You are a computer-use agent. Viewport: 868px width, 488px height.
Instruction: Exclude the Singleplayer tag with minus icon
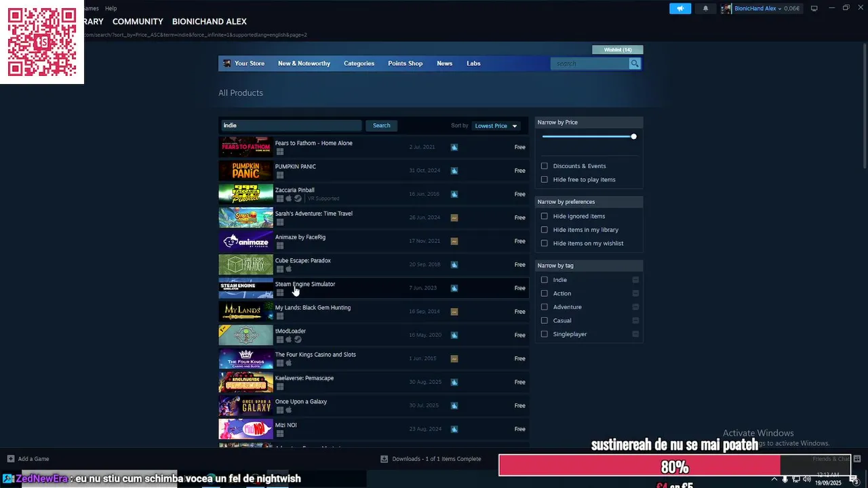(x=635, y=334)
